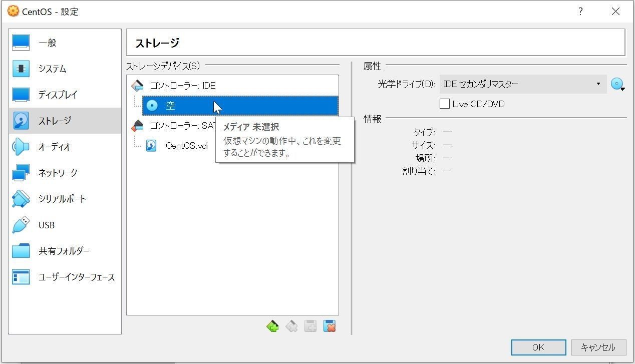
Task: Click the シリアルポート connector icon
Action: 21,199
